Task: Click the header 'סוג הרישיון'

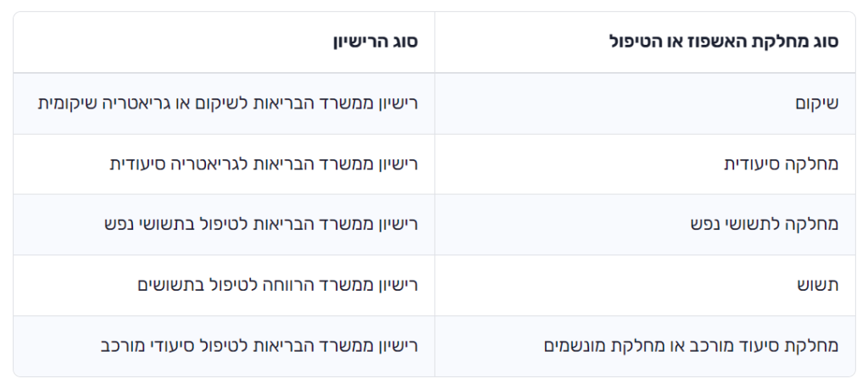Action: [x=376, y=42]
